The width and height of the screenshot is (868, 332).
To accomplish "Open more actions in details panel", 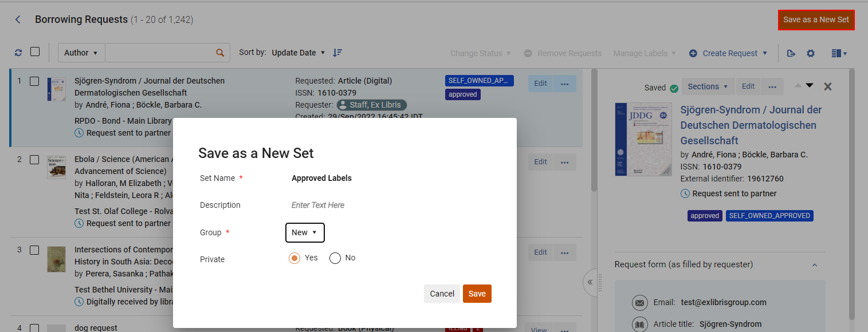I will 772,86.
